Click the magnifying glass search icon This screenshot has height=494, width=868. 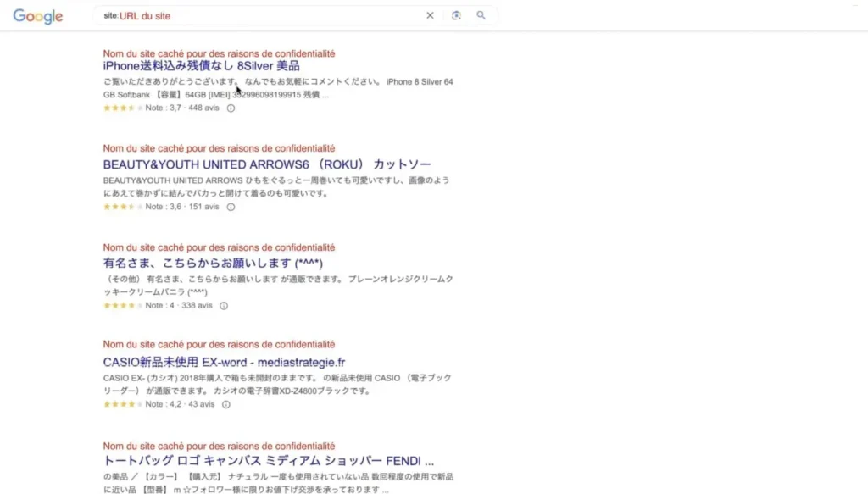coord(481,15)
